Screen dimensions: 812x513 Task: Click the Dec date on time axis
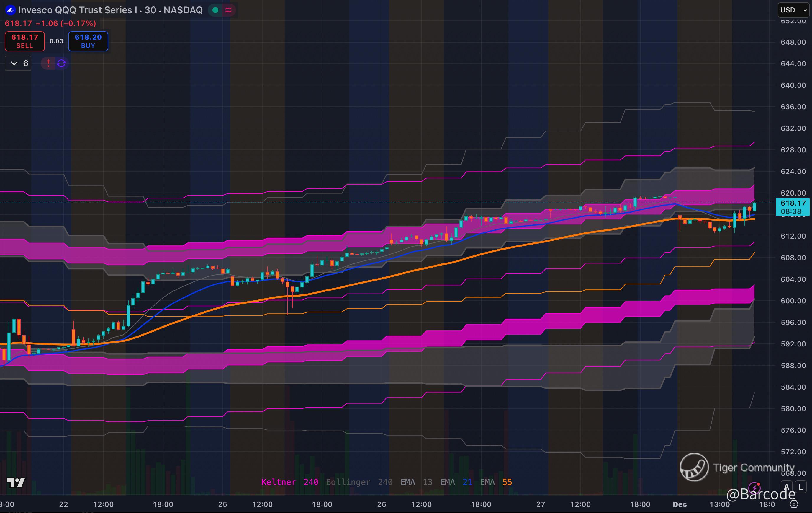click(680, 504)
